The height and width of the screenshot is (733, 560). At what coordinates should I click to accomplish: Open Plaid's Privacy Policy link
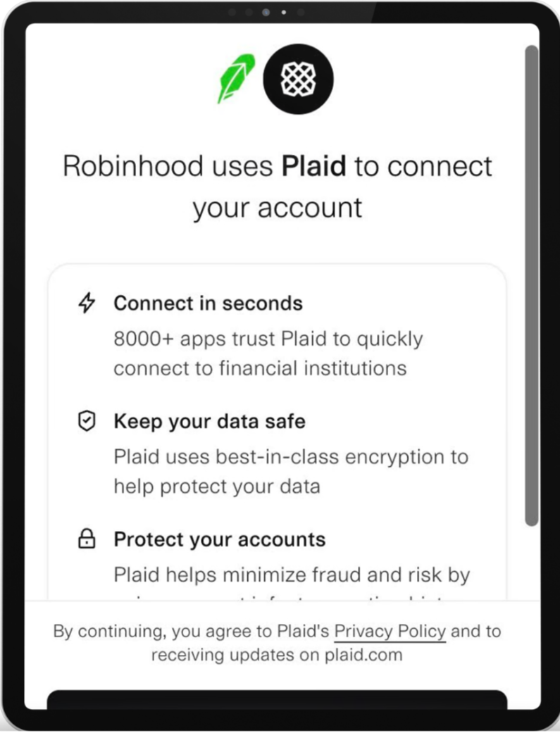[390, 632]
